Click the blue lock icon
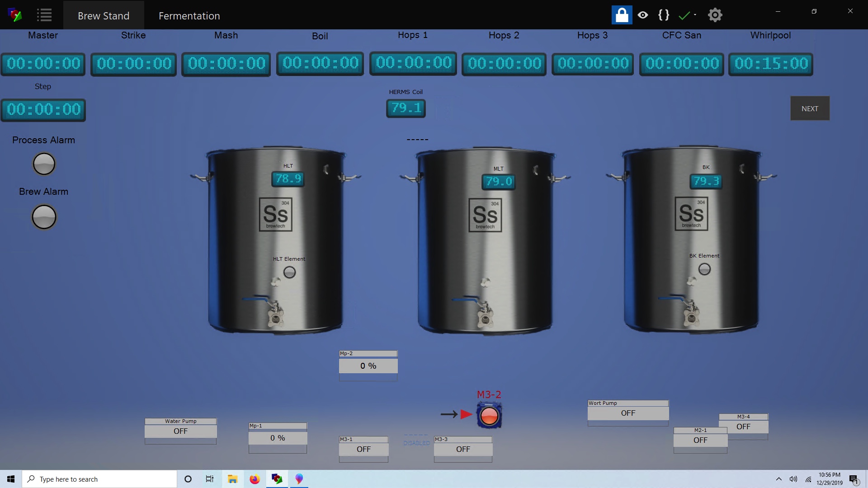The height and width of the screenshot is (488, 868). (622, 15)
